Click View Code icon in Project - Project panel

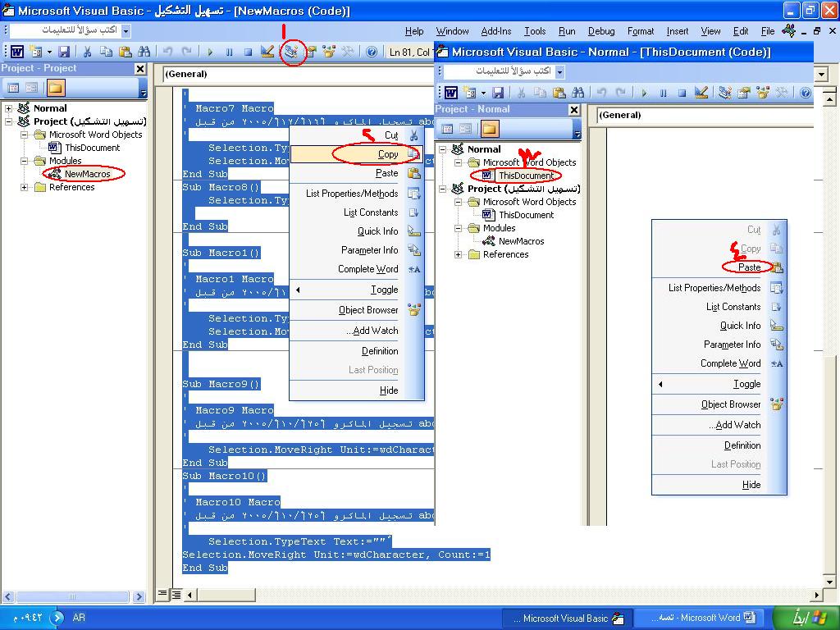coord(13,87)
